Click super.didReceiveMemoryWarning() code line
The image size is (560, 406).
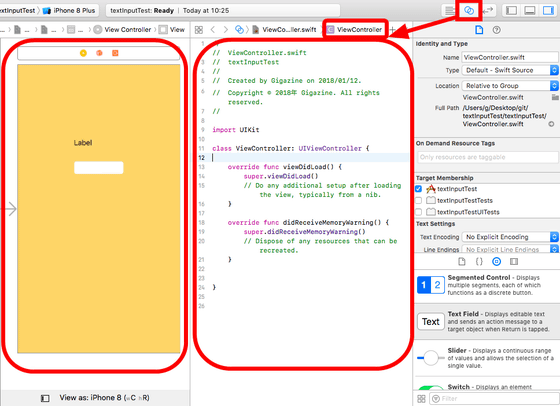point(304,232)
